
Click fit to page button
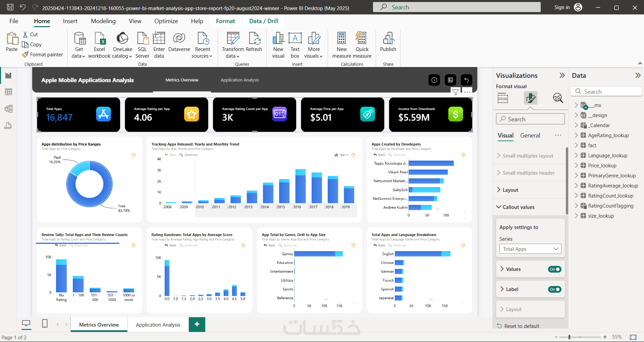633,337
